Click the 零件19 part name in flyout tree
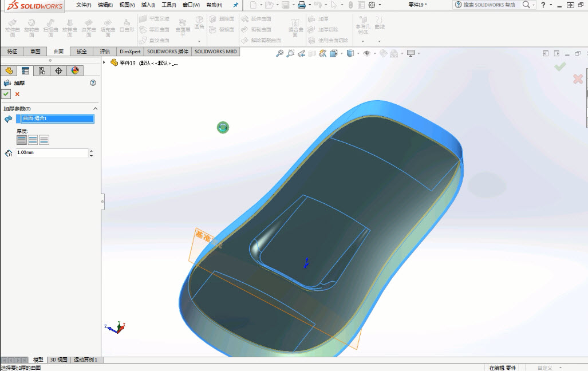Screen dimensions: 588x371 (128, 63)
